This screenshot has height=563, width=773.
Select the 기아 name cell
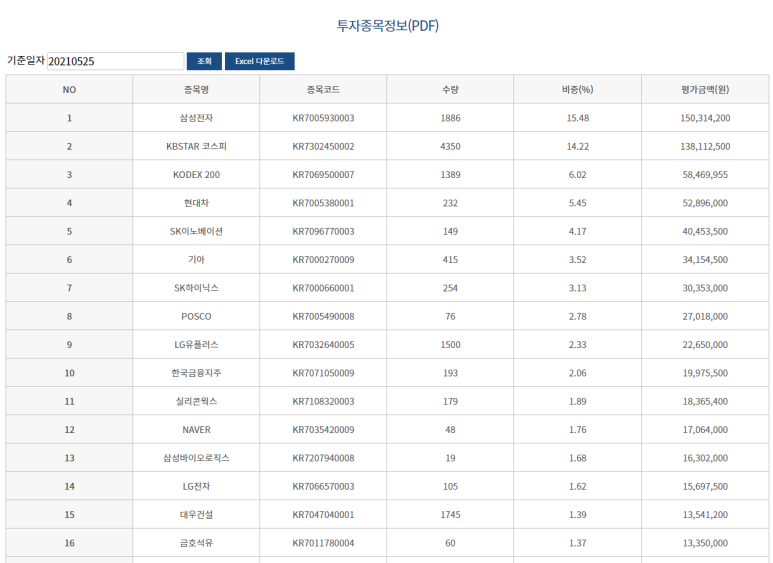point(196,260)
